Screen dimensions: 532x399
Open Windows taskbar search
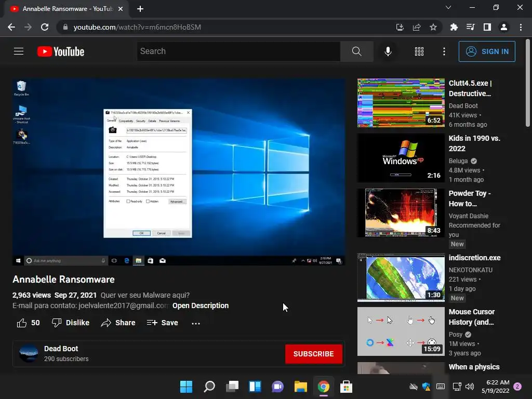point(209,387)
